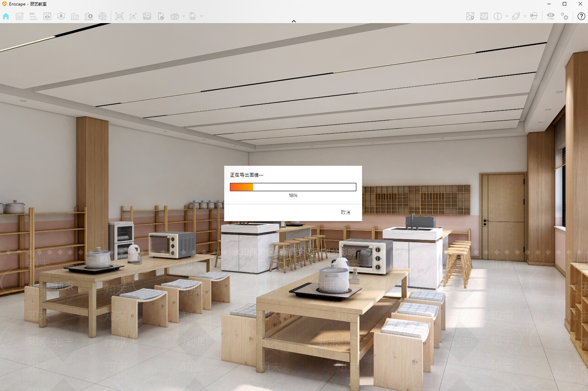Click the batch image rendering icon

click(x=147, y=16)
